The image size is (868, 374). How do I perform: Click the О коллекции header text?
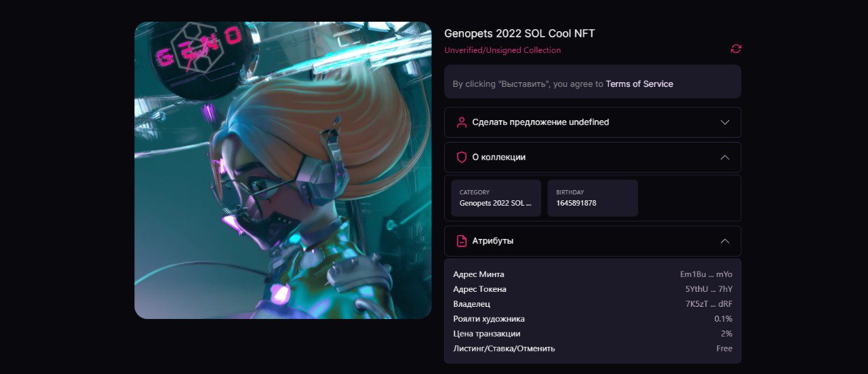pyautogui.click(x=499, y=157)
